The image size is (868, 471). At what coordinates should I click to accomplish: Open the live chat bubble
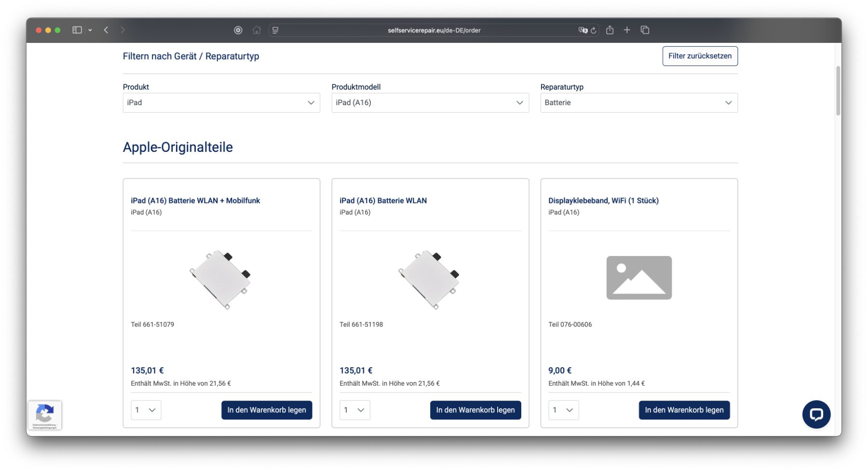pos(816,414)
